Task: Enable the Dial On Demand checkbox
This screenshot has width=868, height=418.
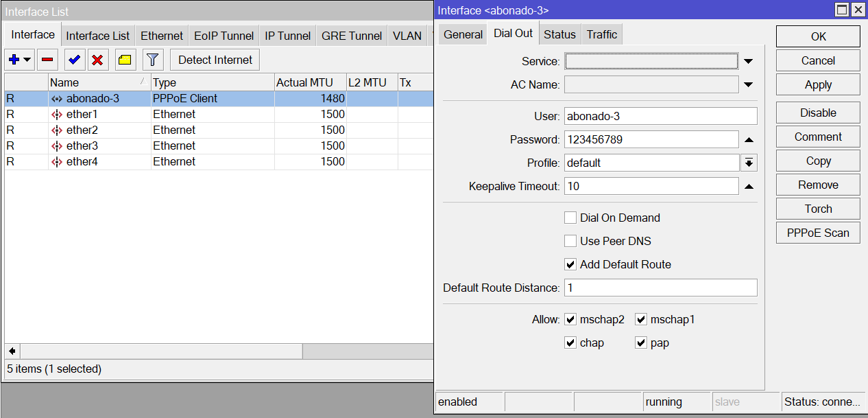Action: point(570,218)
